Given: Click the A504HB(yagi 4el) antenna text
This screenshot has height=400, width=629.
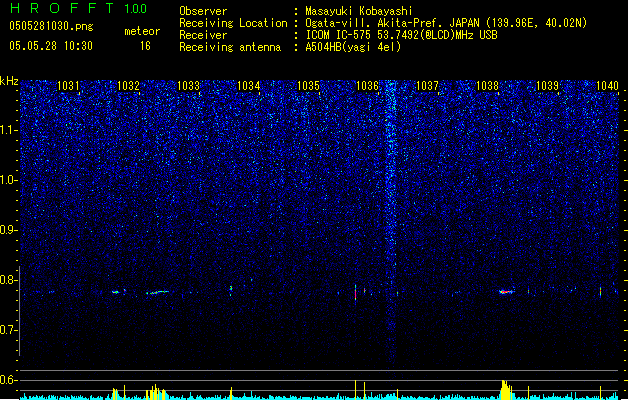Looking at the screenshot, I should tap(353, 47).
